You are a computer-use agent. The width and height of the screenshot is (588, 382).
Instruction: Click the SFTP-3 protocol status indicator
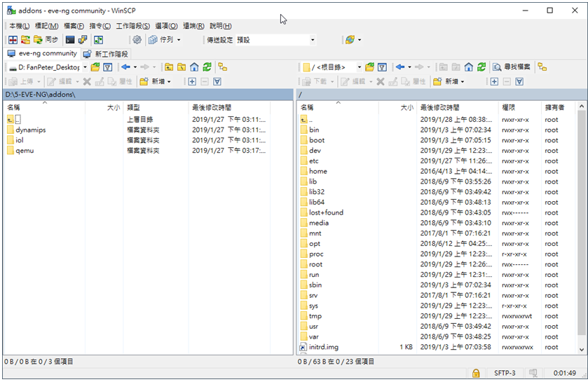(x=505, y=373)
